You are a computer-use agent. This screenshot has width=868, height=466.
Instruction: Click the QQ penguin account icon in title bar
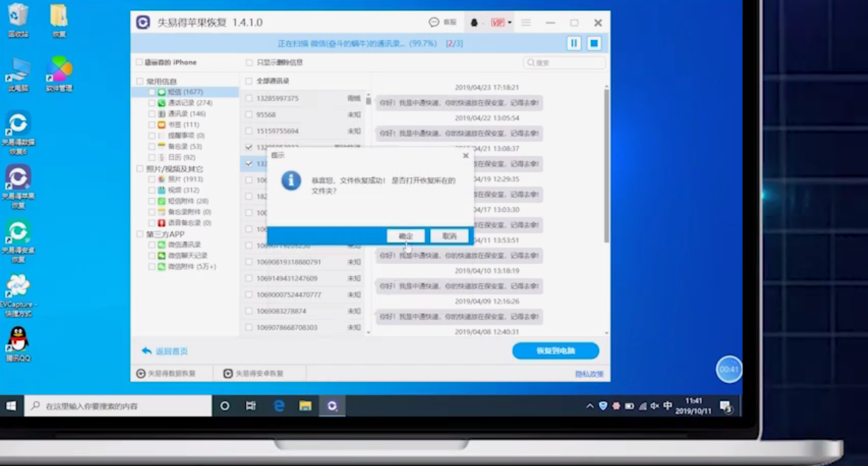pyautogui.click(x=474, y=22)
